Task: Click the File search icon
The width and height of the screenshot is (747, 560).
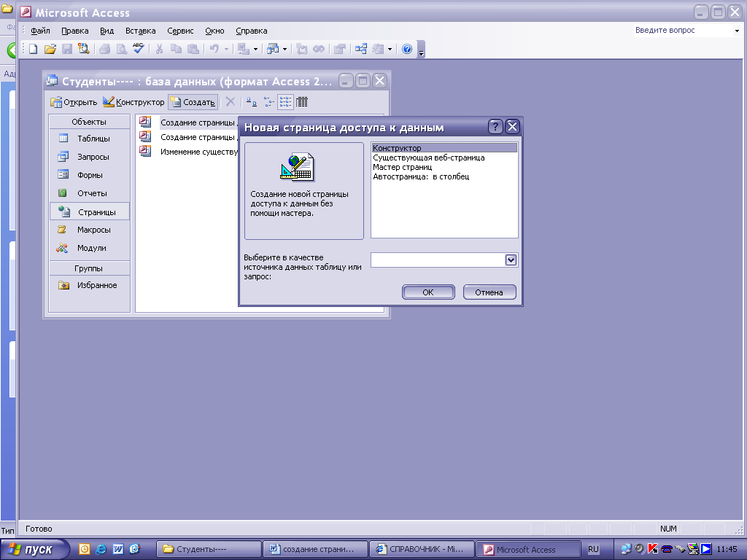Action: pos(84,49)
